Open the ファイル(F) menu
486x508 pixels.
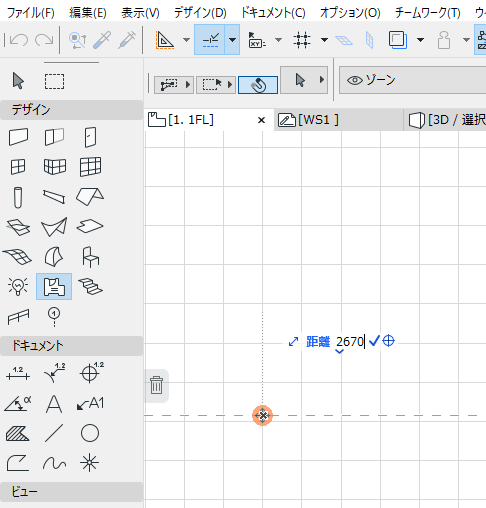[31, 13]
